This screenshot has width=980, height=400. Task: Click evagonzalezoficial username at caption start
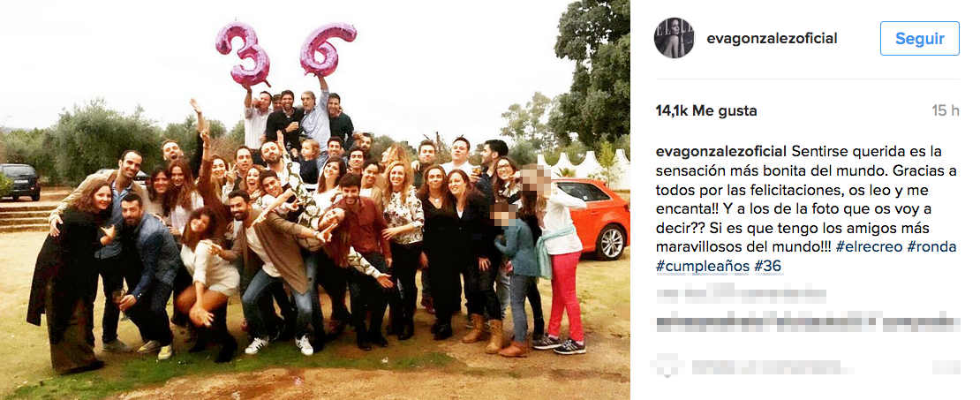pyautogui.click(x=720, y=152)
